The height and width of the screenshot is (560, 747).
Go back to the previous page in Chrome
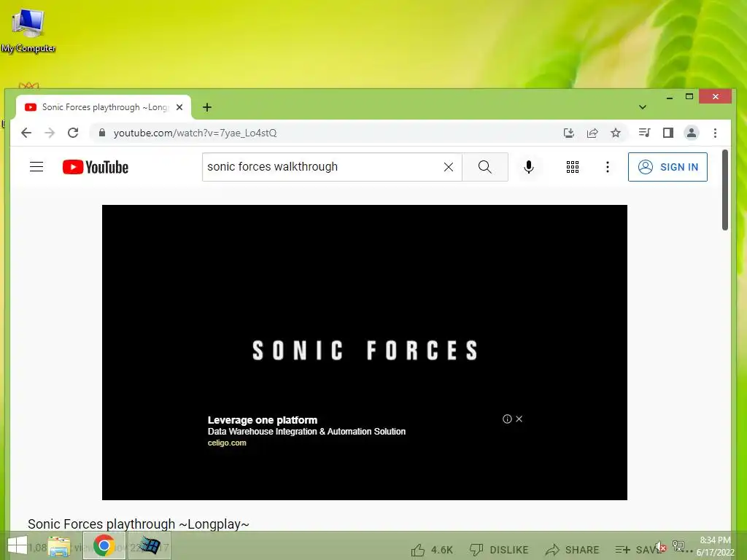tap(26, 133)
